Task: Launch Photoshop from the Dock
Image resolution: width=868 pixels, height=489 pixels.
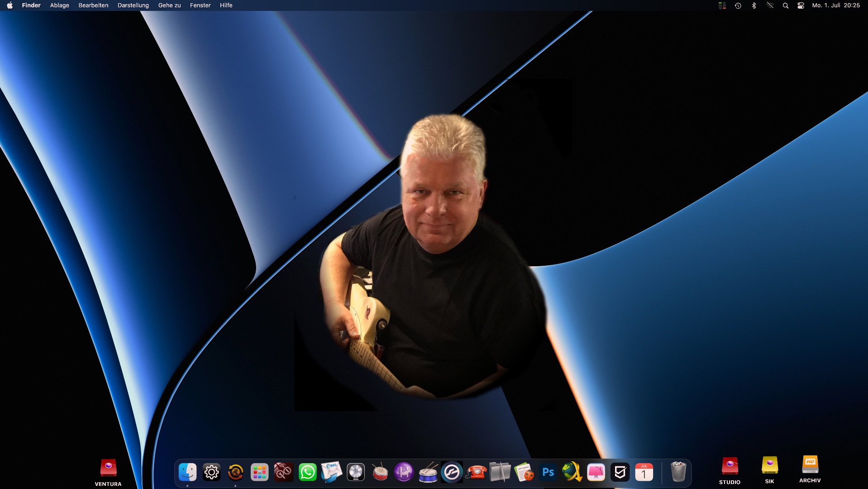Action: click(x=548, y=472)
